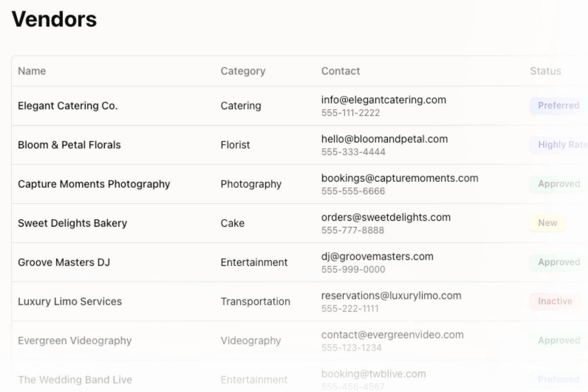Screen dimensions: 588x392
Task: Open Capture Moments Photography vendor
Action: coord(94,184)
